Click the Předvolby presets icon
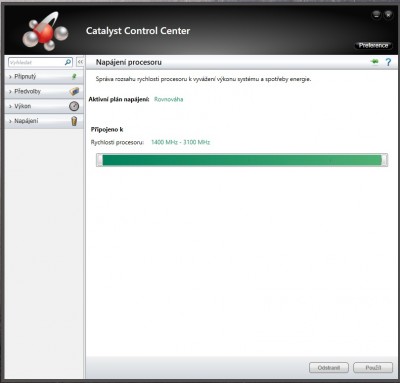The image size is (400, 383). point(74,91)
